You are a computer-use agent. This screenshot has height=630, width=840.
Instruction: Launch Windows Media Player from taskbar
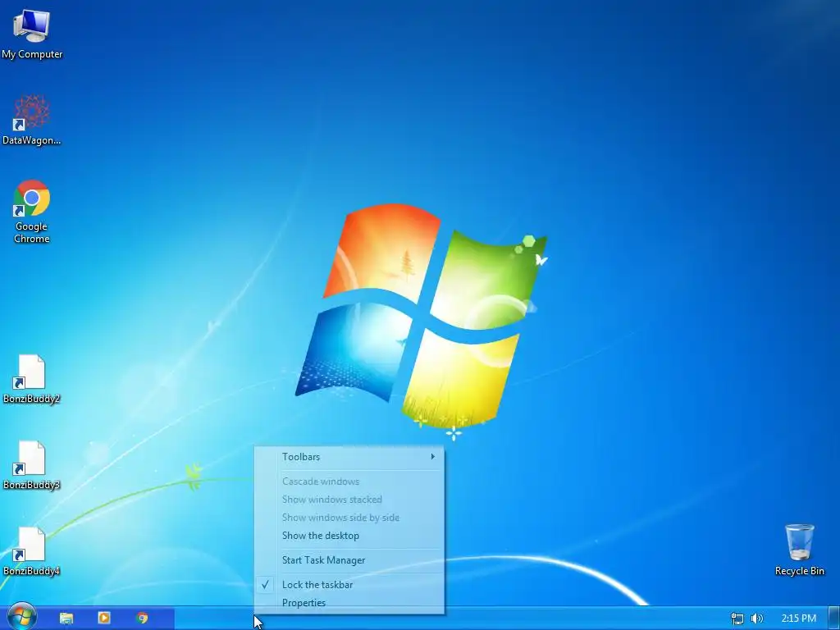pyautogui.click(x=104, y=618)
